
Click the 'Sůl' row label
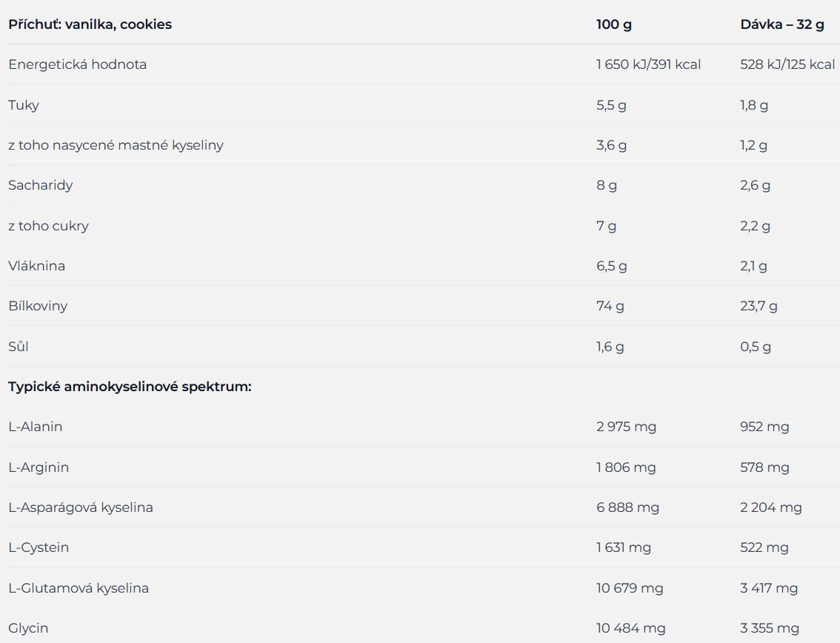point(19,347)
